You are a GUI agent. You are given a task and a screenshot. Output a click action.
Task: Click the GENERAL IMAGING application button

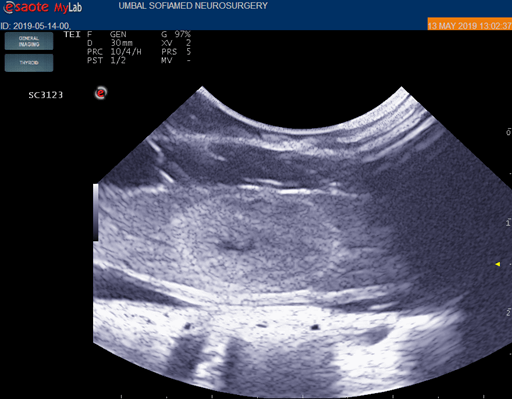[29, 41]
